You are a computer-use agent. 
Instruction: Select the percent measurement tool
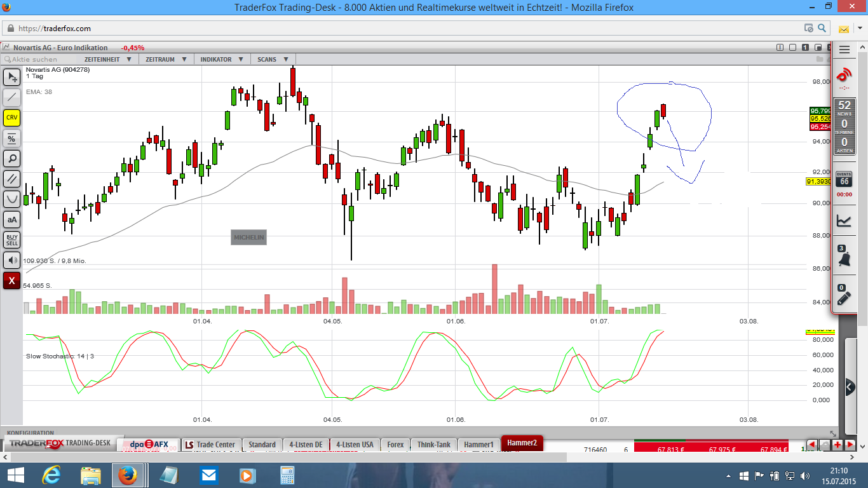click(12, 139)
